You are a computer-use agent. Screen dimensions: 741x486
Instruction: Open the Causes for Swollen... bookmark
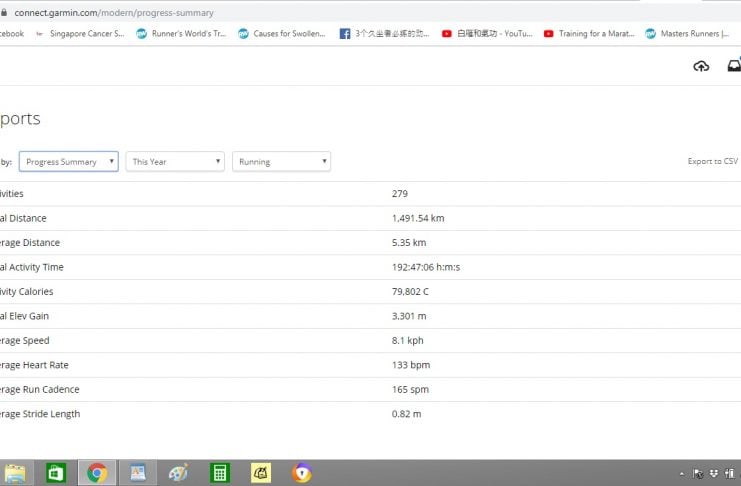click(x=283, y=34)
